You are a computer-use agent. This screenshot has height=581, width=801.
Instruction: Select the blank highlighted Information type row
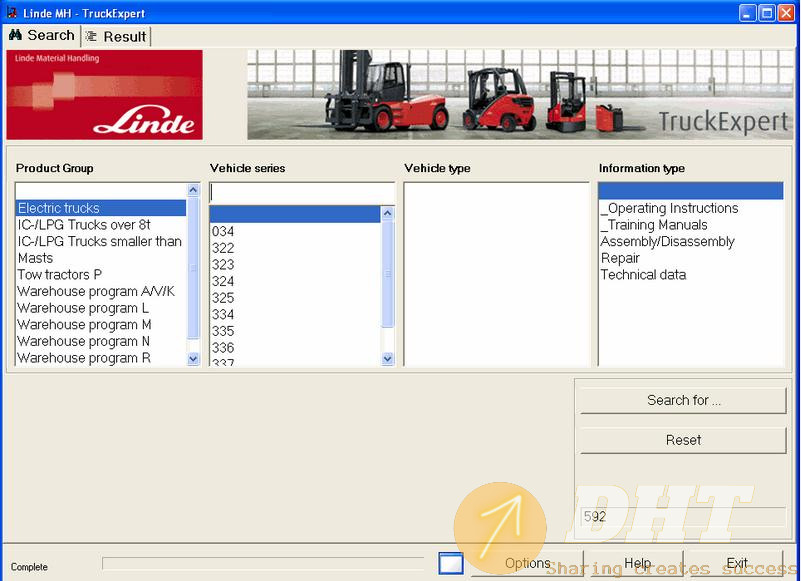click(691, 191)
